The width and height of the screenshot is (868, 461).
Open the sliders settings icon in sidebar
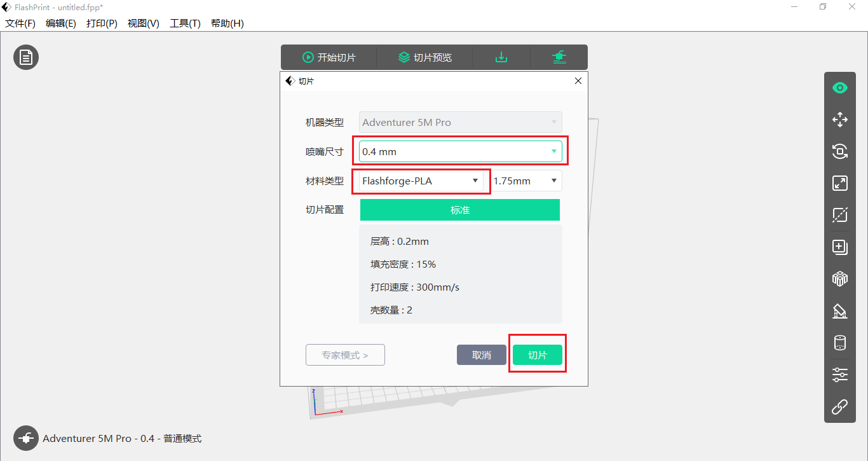pos(840,375)
